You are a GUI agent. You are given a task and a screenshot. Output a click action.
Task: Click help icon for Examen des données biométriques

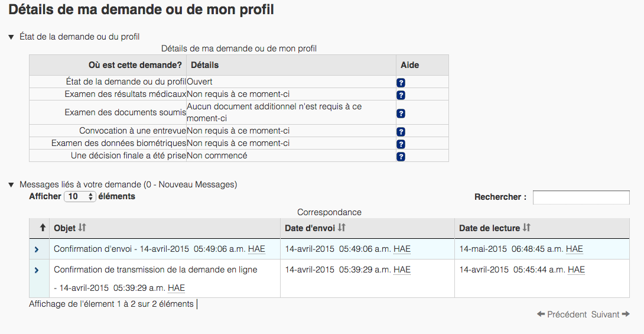tap(401, 144)
